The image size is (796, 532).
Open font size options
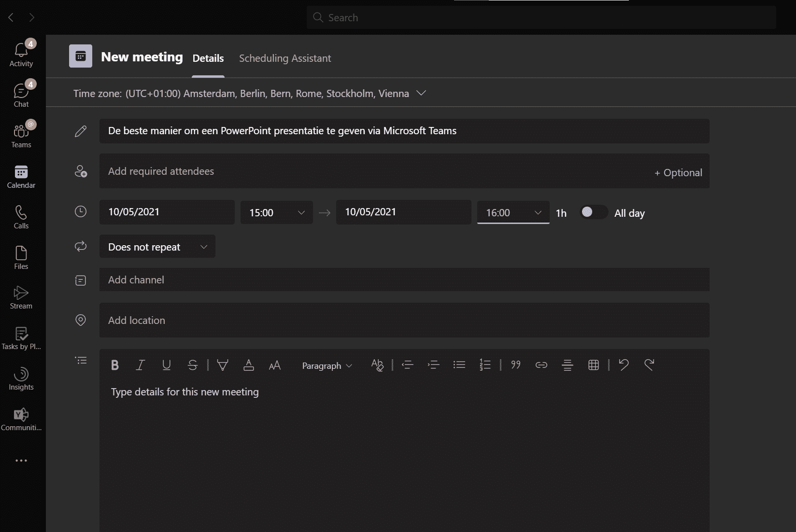(275, 365)
